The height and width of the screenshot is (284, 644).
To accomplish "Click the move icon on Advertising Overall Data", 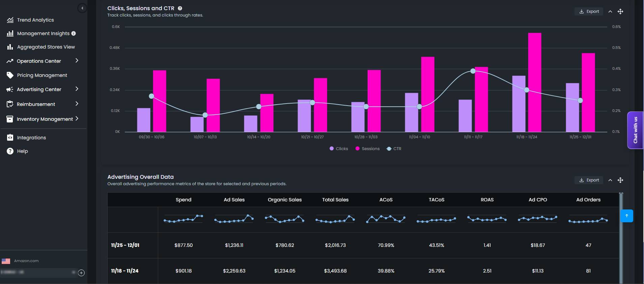I will pos(620,180).
